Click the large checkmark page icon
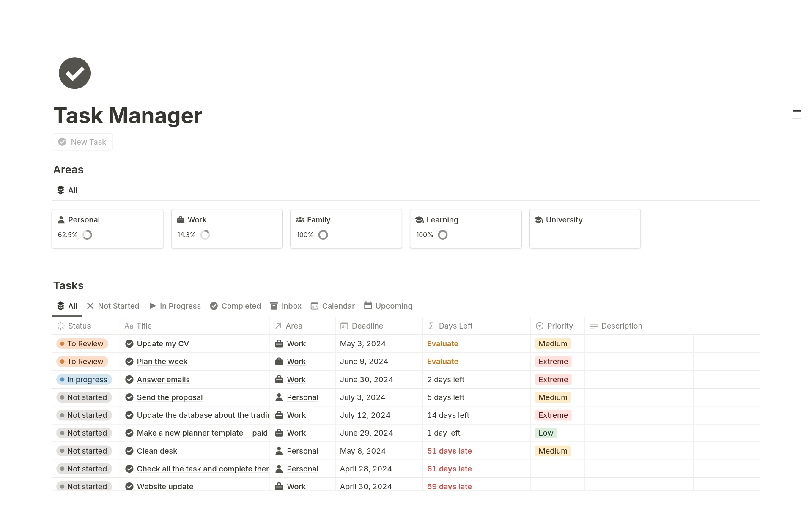The height and width of the screenshot is (507, 812). (x=74, y=73)
